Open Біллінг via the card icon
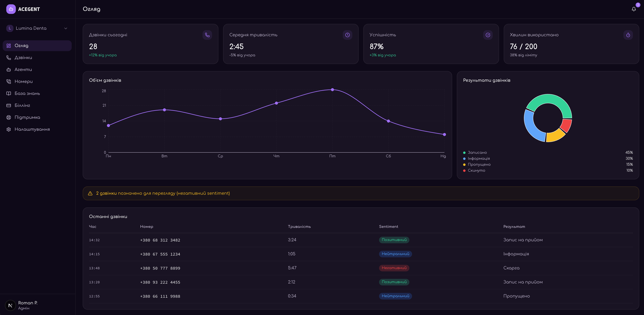This screenshot has width=644, height=315. [9, 105]
